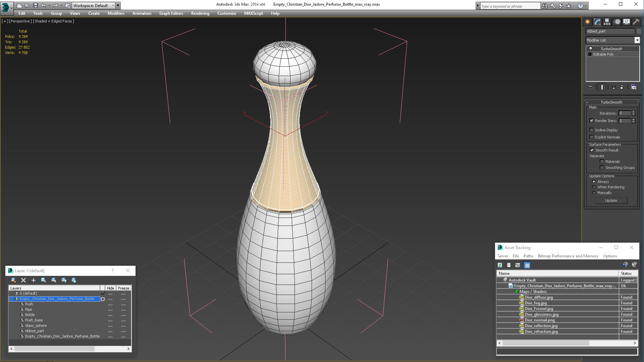The height and width of the screenshot is (362, 644).
Task: Open the Help icon dropdown arrow in title bar
Action: point(586,6)
